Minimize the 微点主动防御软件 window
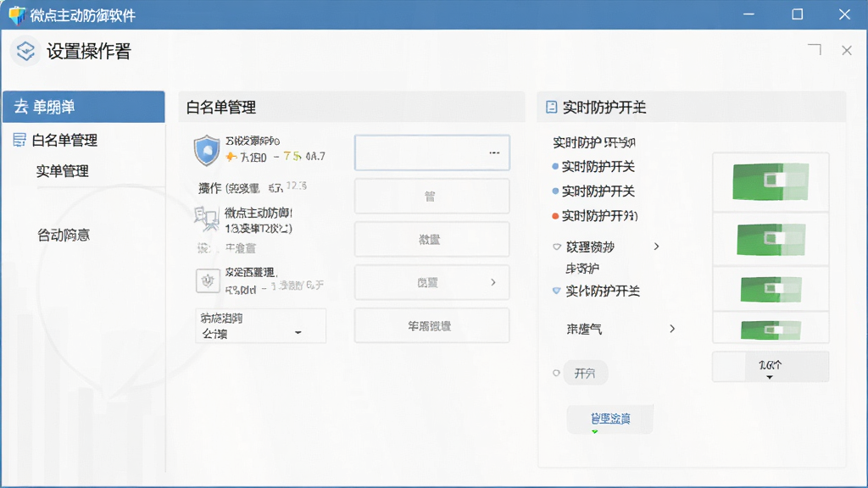 pos(748,14)
